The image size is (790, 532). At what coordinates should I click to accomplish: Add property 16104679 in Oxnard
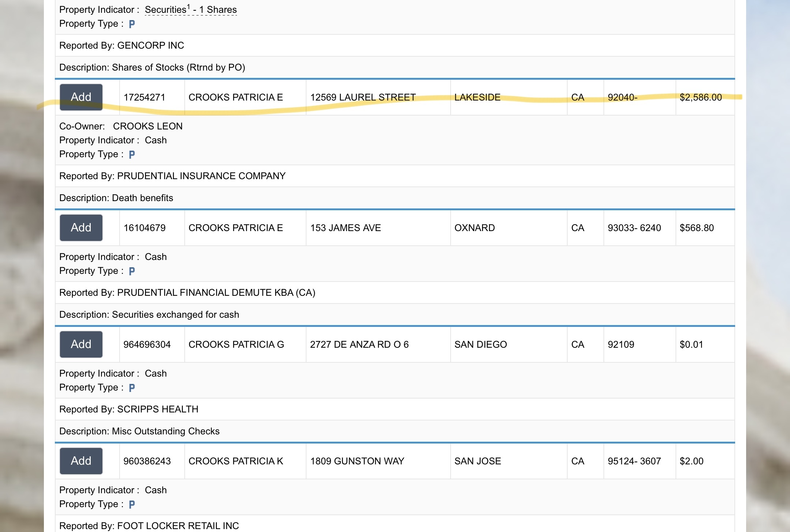[81, 228]
